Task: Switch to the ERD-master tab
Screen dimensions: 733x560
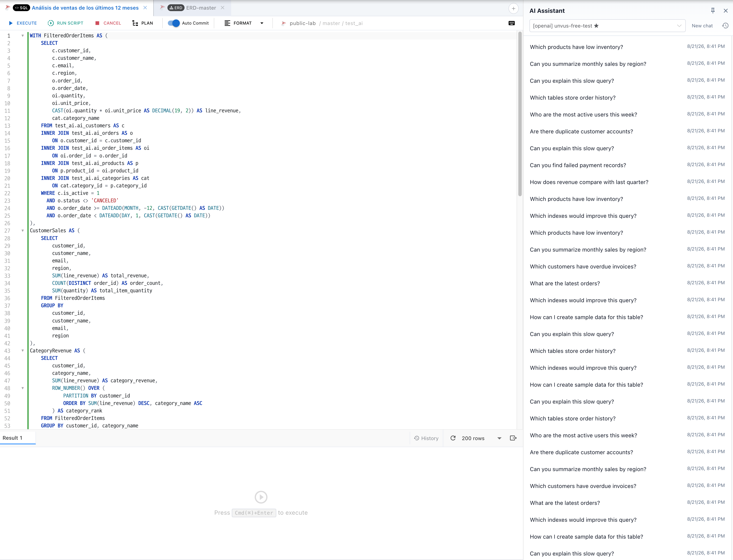Action: [201, 8]
